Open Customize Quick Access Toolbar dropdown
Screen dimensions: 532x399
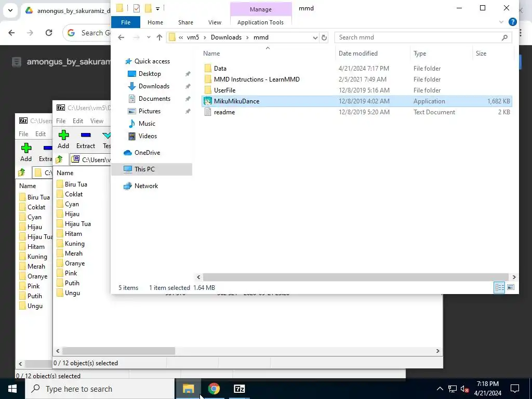tap(158, 8)
